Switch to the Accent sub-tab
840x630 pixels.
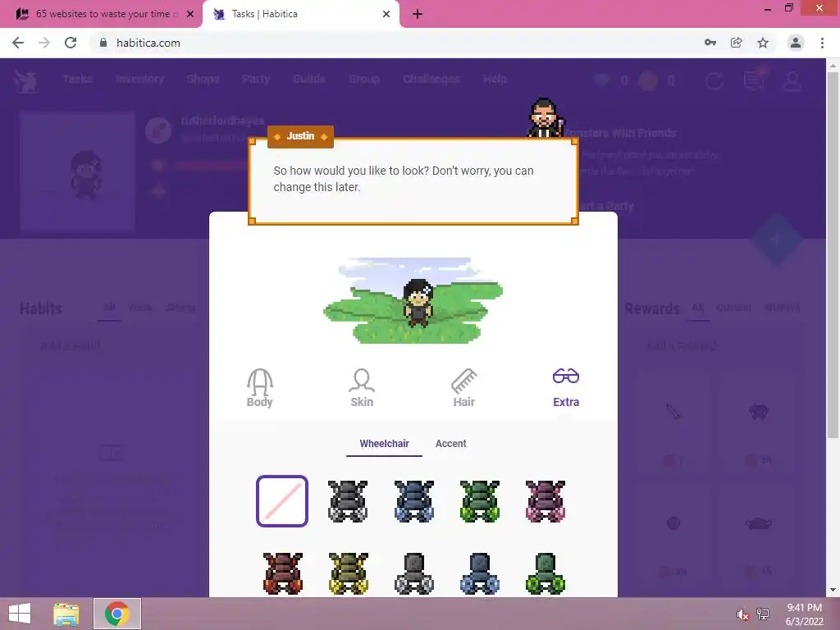pyautogui.click(x=450, y=444)
